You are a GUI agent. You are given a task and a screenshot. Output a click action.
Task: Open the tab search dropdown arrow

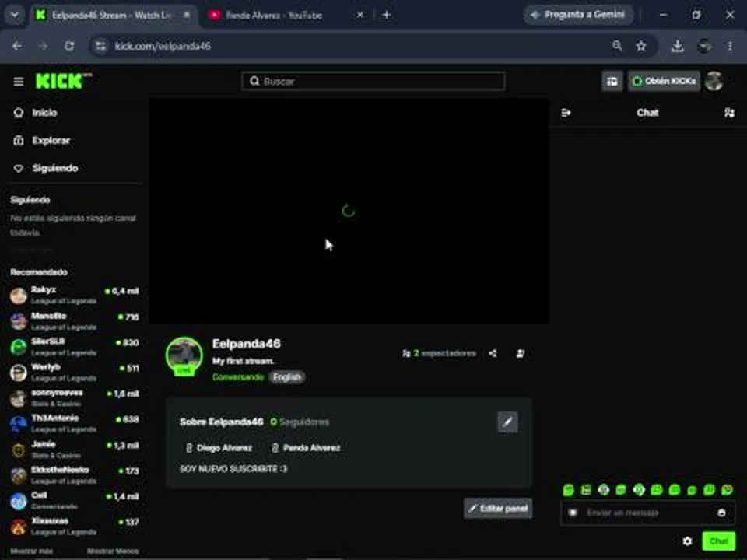(15, 16)
